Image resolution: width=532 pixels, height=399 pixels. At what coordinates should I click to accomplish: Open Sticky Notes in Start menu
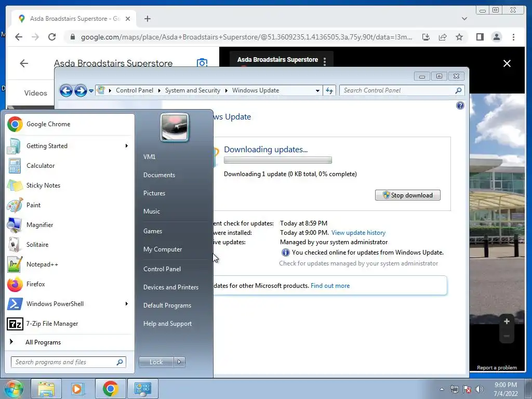pyautogui.click(x=70, y=185)
